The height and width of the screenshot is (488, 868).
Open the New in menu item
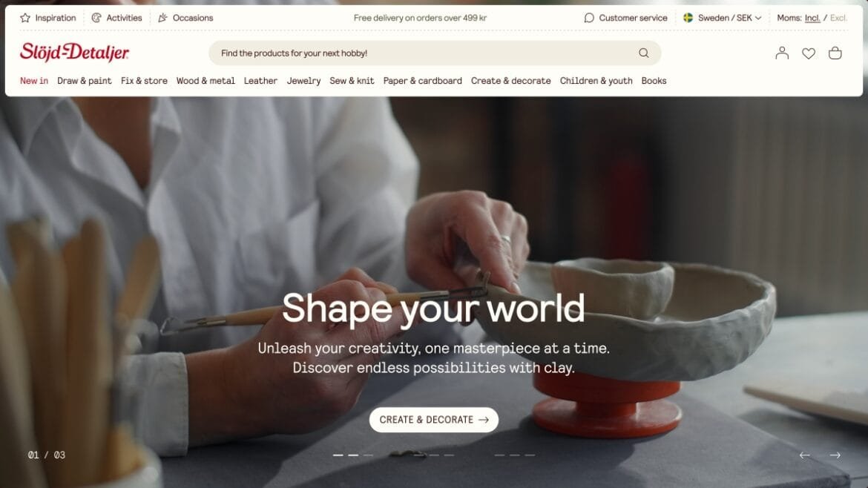(34, 81)
